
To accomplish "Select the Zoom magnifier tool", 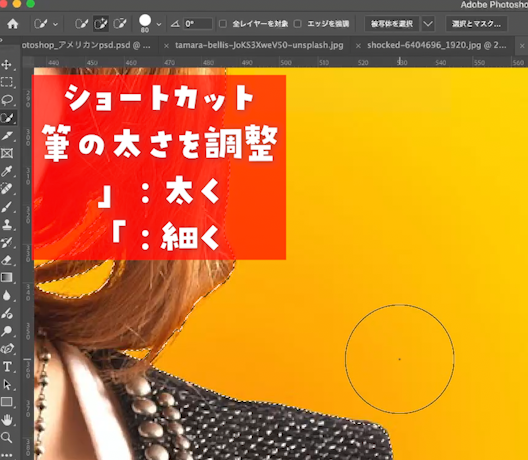I will point(7,437).
